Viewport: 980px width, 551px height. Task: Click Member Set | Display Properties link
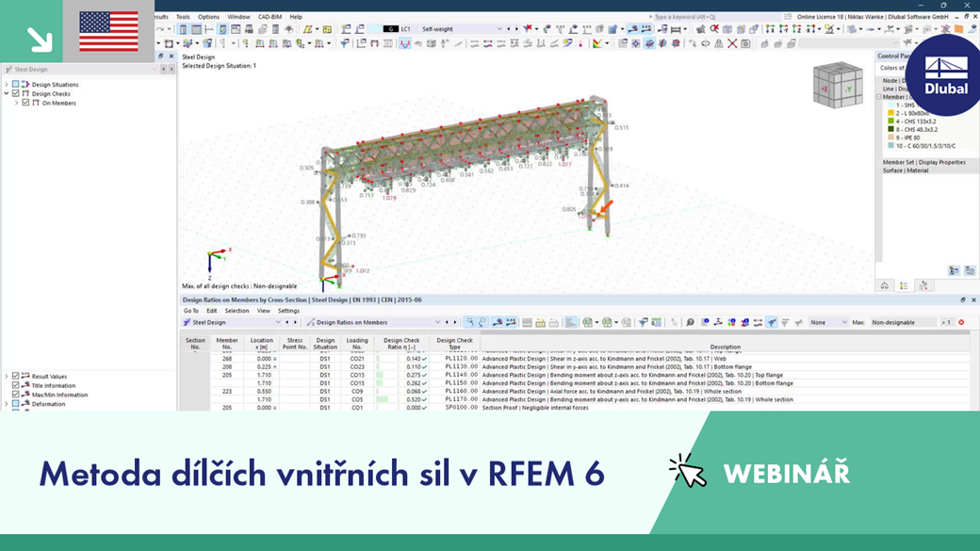[923, 162]
